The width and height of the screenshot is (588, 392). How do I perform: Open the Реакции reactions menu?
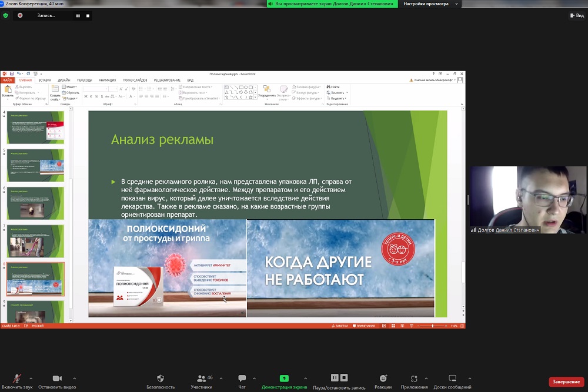(383, 378)
